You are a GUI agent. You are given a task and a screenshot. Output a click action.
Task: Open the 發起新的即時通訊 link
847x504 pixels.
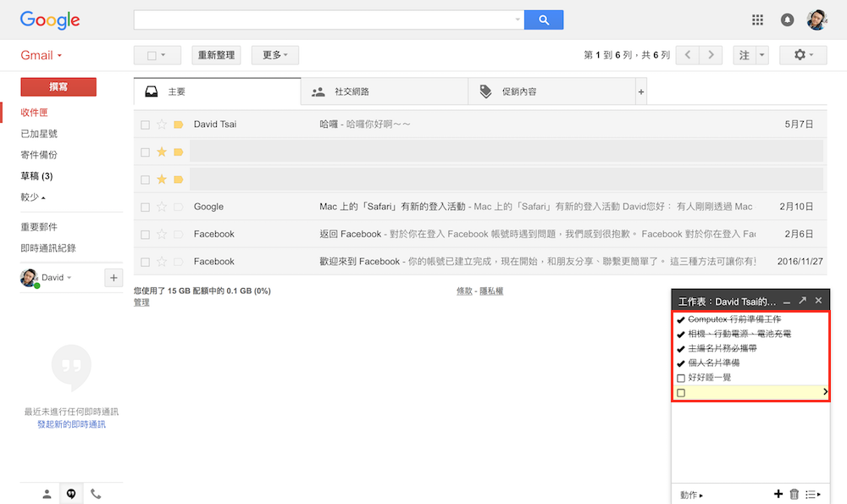coord(71,424)
